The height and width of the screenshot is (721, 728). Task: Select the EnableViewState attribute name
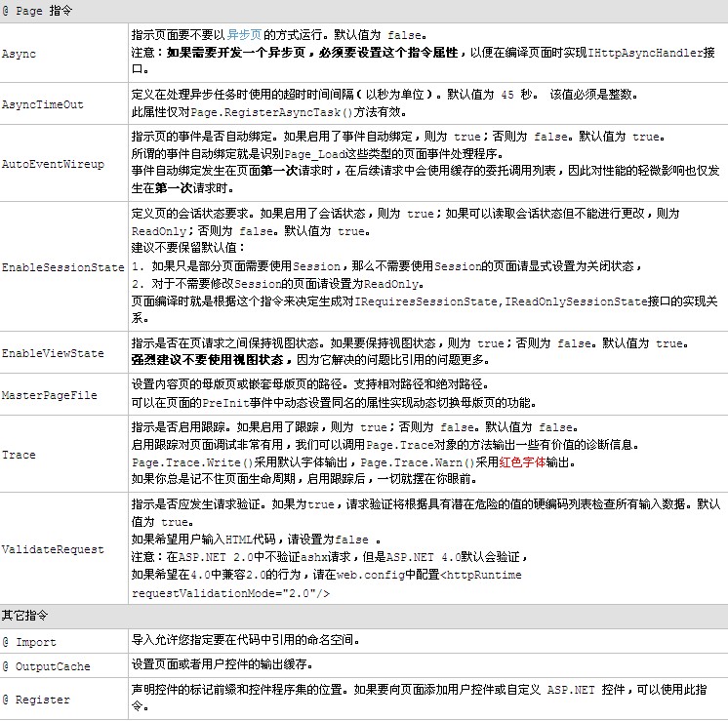(53, 353)
